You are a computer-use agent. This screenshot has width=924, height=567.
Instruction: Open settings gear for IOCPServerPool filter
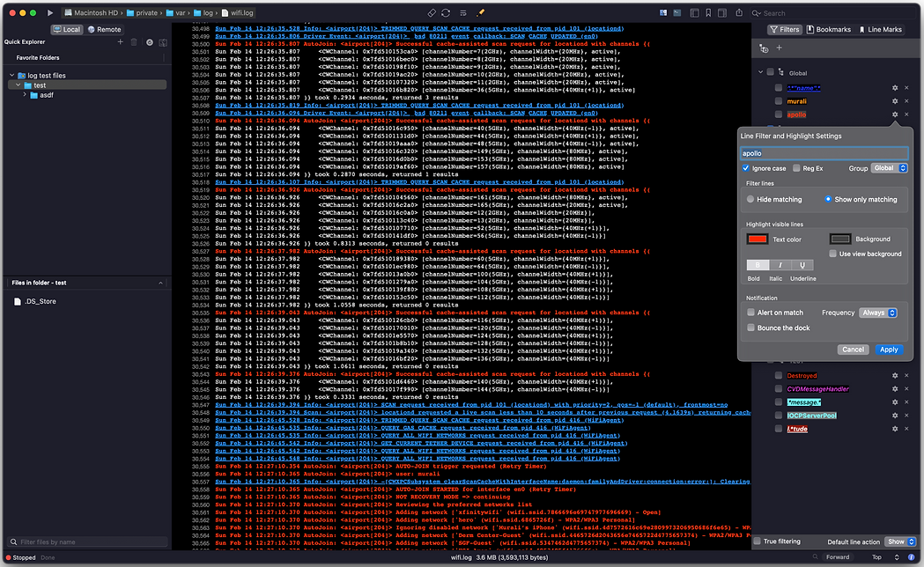pyautogui.click(x=895, y=416)
